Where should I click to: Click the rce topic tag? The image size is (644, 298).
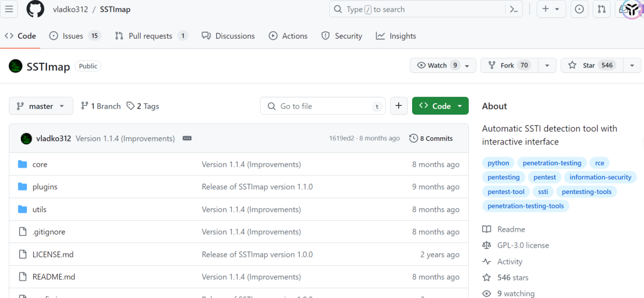click(x=600, y=163)
